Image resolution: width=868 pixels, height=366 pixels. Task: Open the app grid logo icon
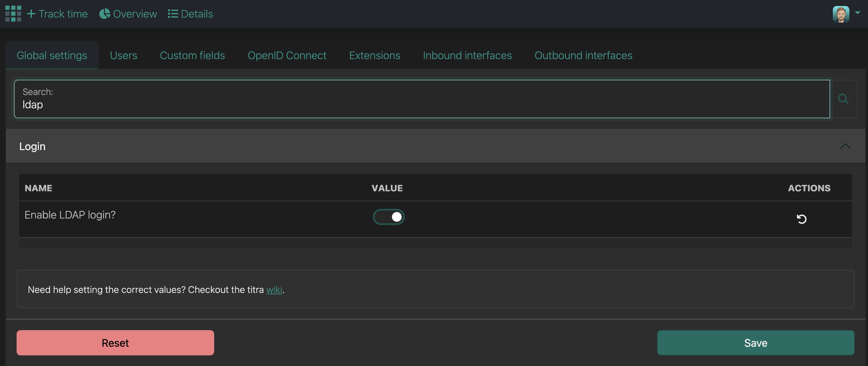(x=13, y=14)
